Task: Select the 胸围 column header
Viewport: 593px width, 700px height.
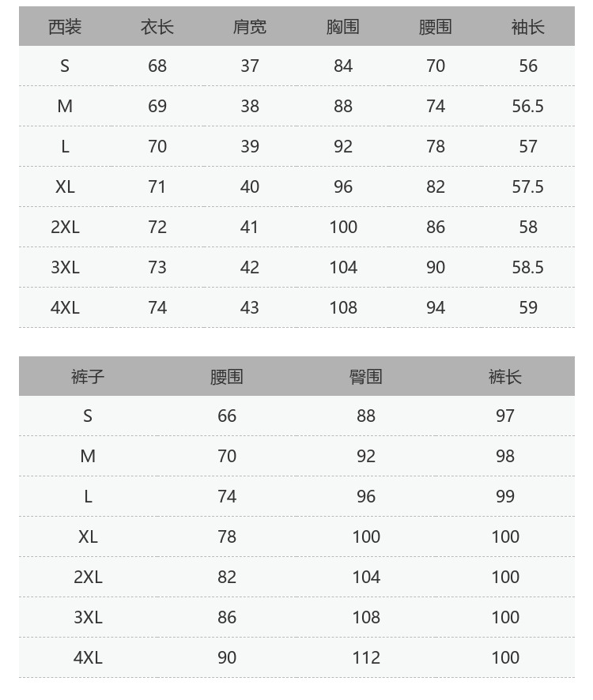Action: [x=342, y=27]
